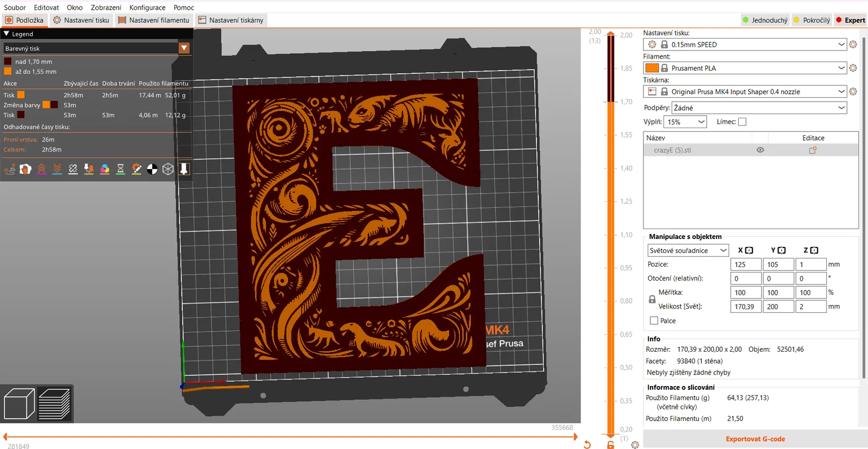This screenshot has height=449, width=868.
Task: Toggle color changes display icon
Action: 105,169
